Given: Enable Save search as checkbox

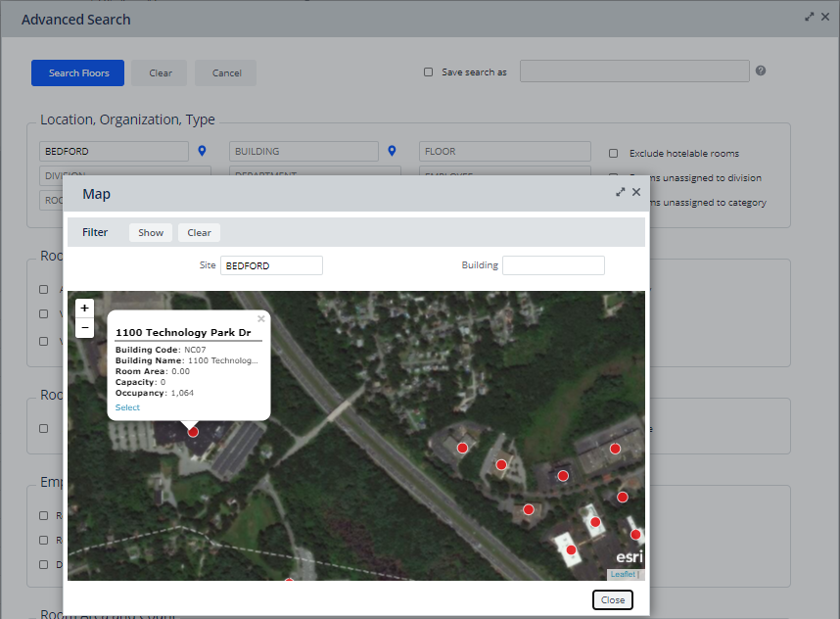Looking at the screenshot, I should pyautogui.click(x=428, y=71).
